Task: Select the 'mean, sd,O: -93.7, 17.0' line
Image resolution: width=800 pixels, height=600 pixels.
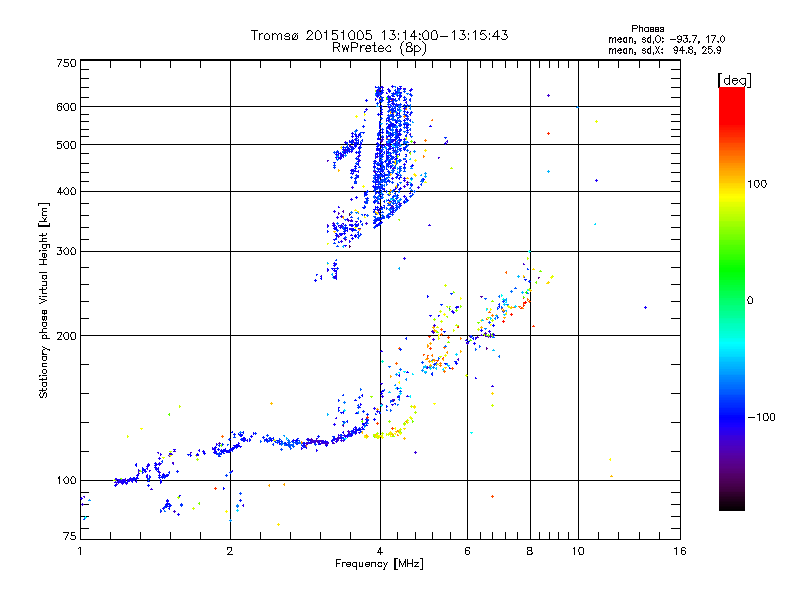Action: [666, 39]
